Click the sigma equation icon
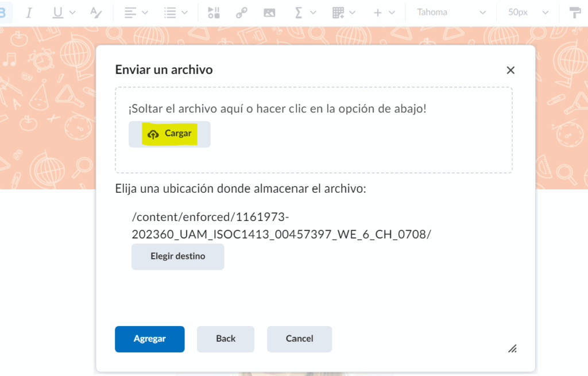 click(x=299, y=13)
